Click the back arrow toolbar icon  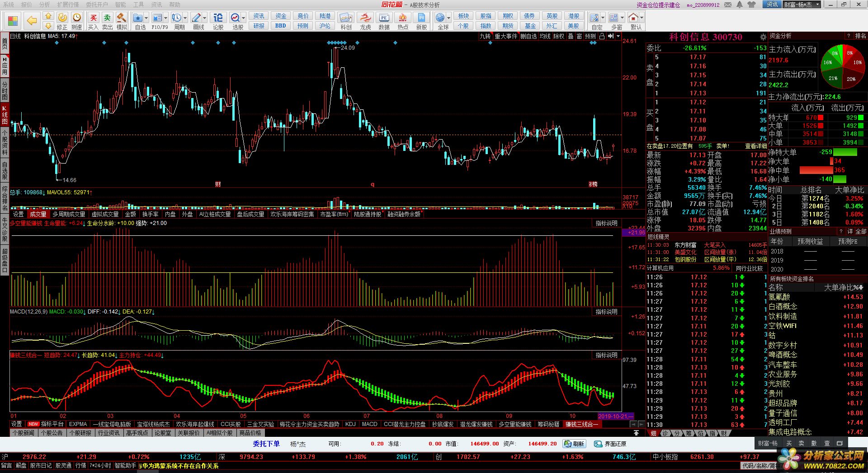(31, 21)
